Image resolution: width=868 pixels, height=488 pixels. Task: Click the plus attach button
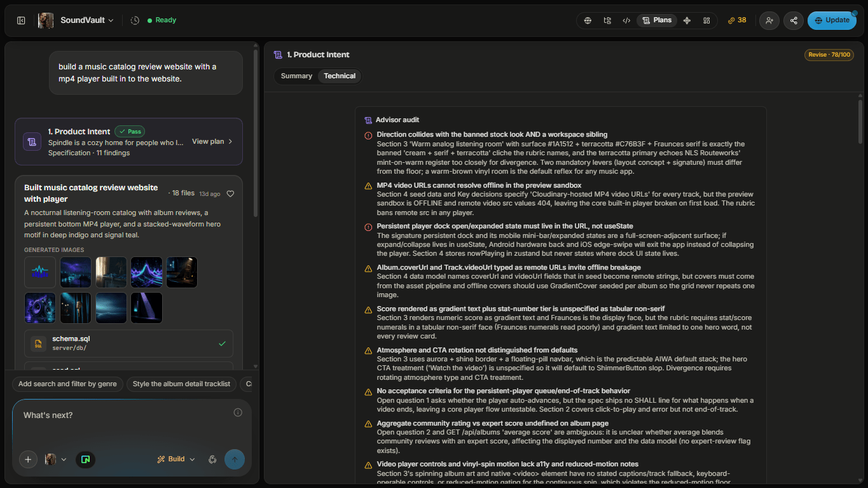[28, 459]
